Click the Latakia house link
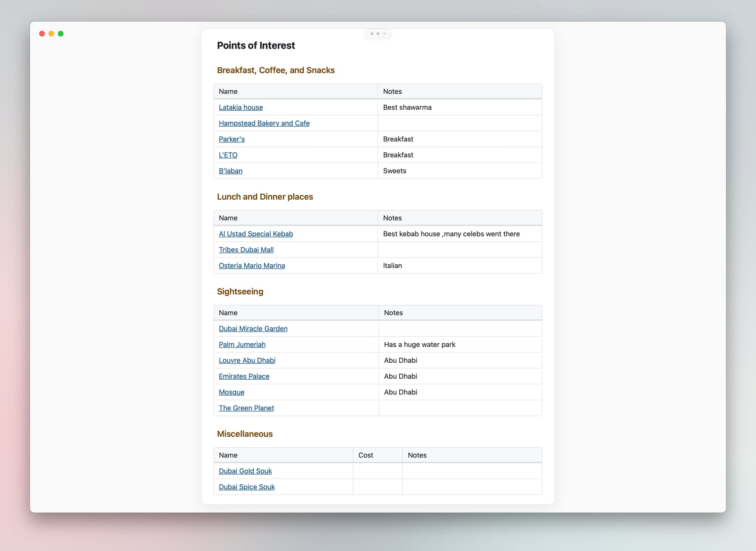 click(241, 107)
